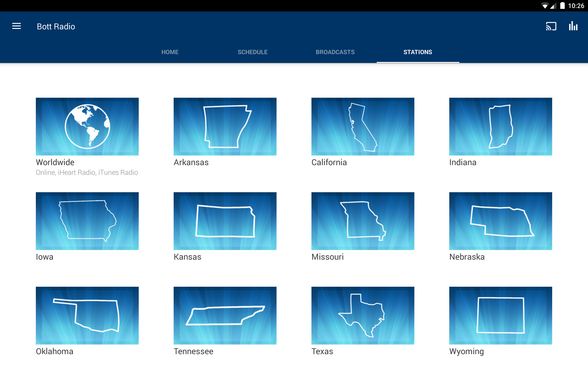Select the Oklahoma state outline image

tap(87, 315)
